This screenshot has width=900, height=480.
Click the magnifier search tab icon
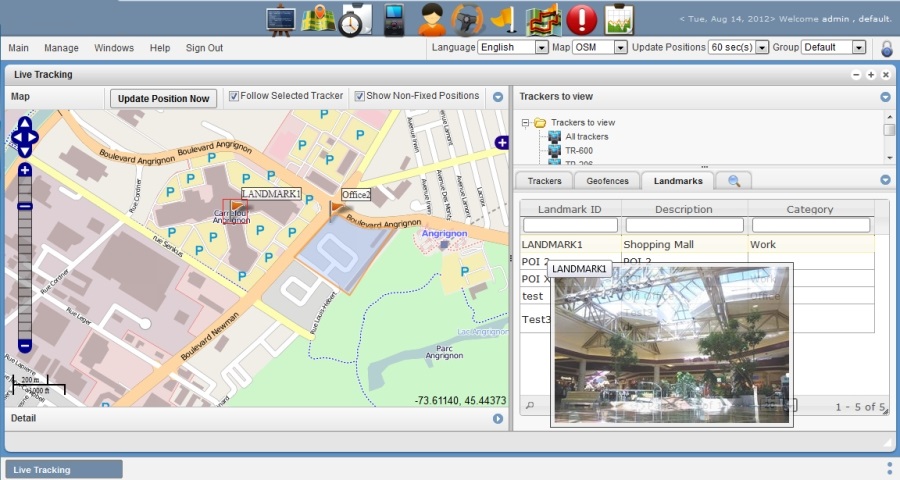[734, 181]
